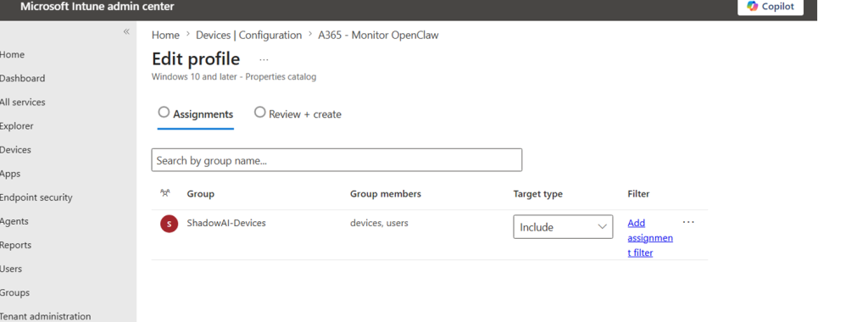Sort by the Group column header
Screen dimensions: 868x322
click(200, 194)
